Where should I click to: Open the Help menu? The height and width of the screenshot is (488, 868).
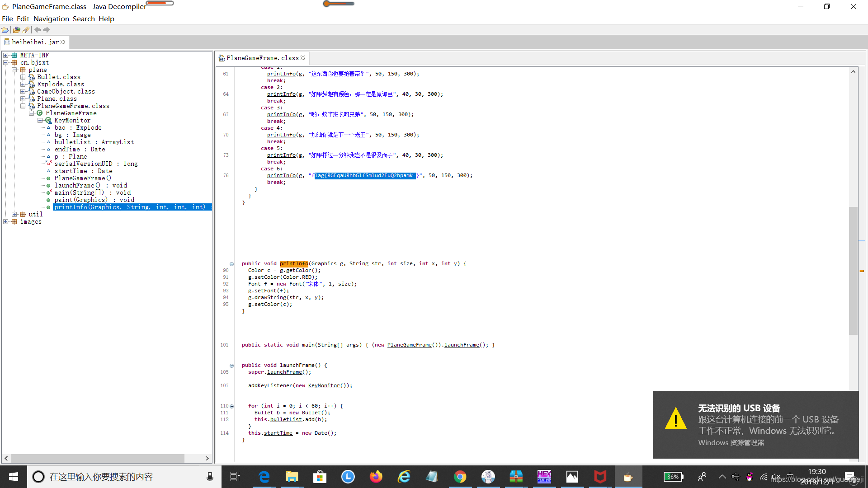[106, 19]
